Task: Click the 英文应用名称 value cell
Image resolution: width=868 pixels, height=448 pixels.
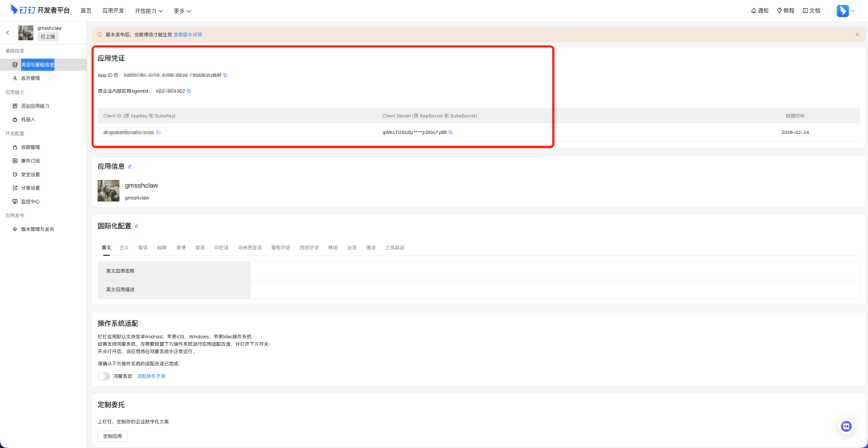Action: tap(555, 271)
